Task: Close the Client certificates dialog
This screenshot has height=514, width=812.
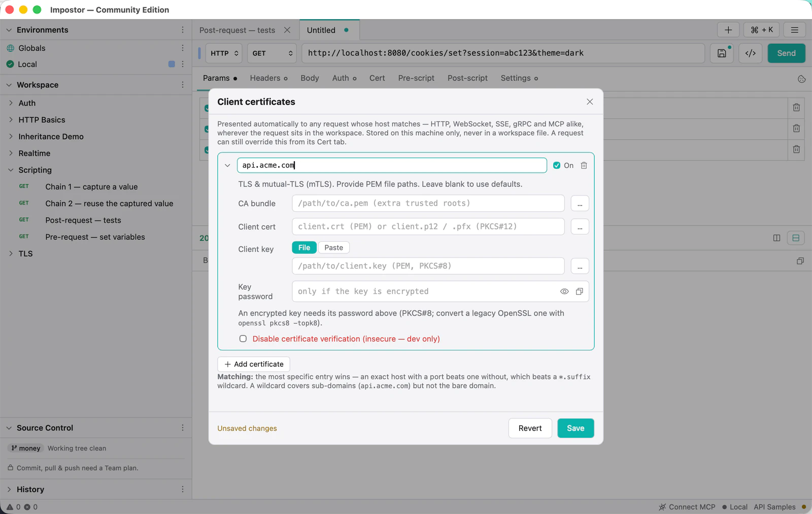Action: coord(590,102)
